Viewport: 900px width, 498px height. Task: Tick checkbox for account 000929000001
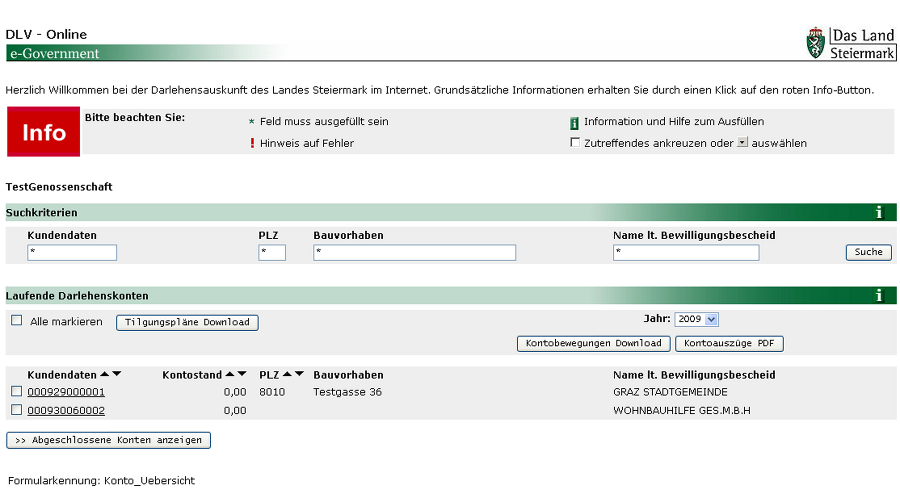click(x=17, y=391)
